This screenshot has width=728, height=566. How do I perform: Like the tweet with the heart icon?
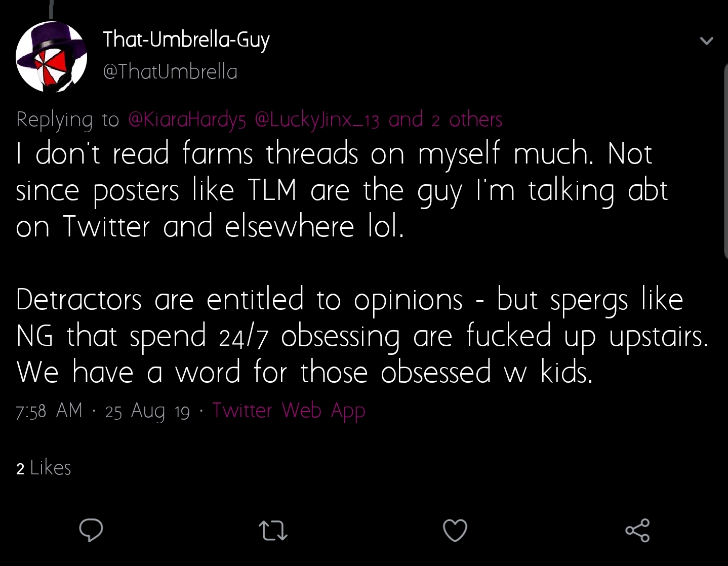(455, 530)
